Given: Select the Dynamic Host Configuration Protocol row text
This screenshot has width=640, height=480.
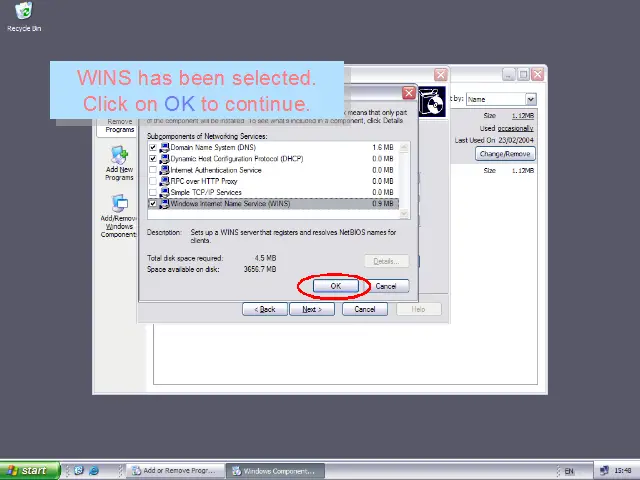Looking at the screenshot, I should (x=237, y=158).
